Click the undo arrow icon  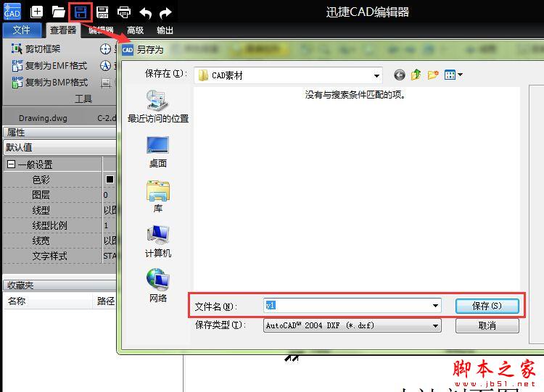[145, 13]
